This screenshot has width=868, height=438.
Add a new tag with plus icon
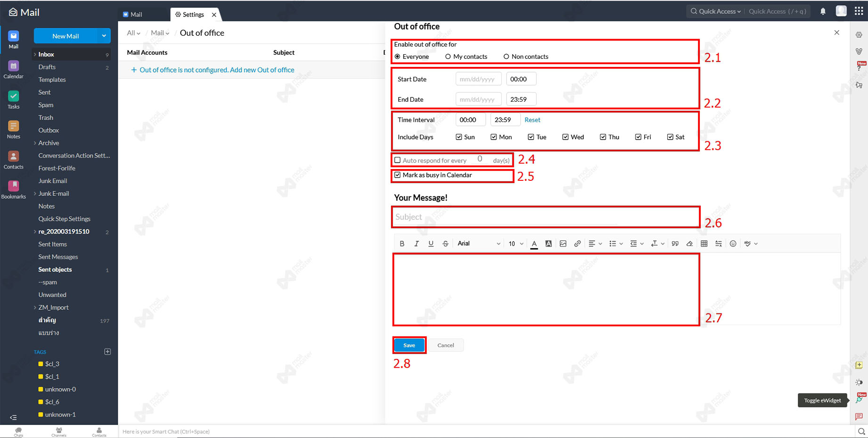pos(107,352)
